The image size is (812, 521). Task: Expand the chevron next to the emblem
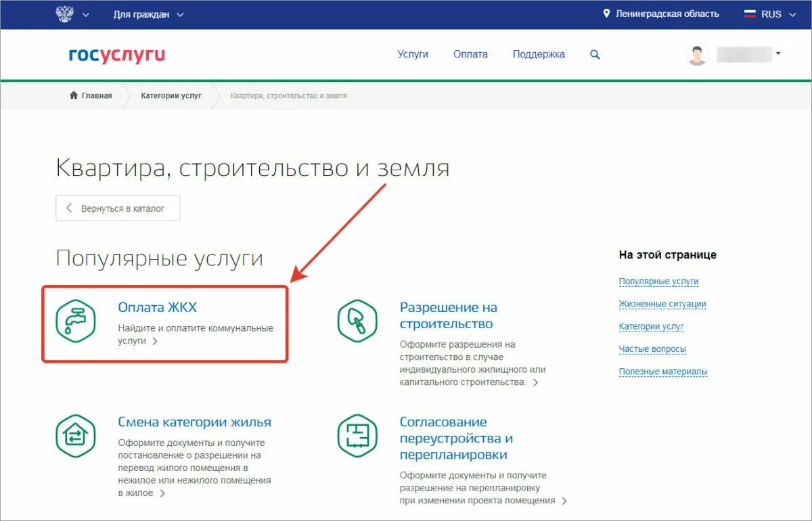pyautogui.click(x=86, y=15)
